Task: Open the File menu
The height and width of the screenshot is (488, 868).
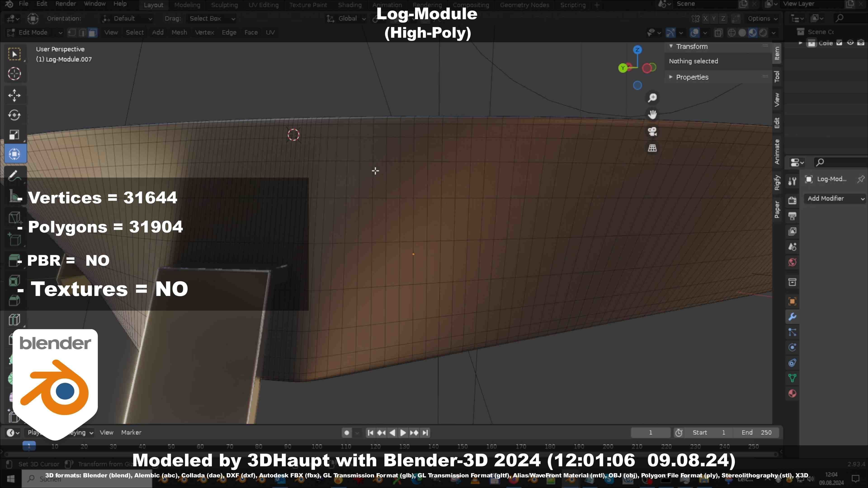Action: tap(23, 4)
